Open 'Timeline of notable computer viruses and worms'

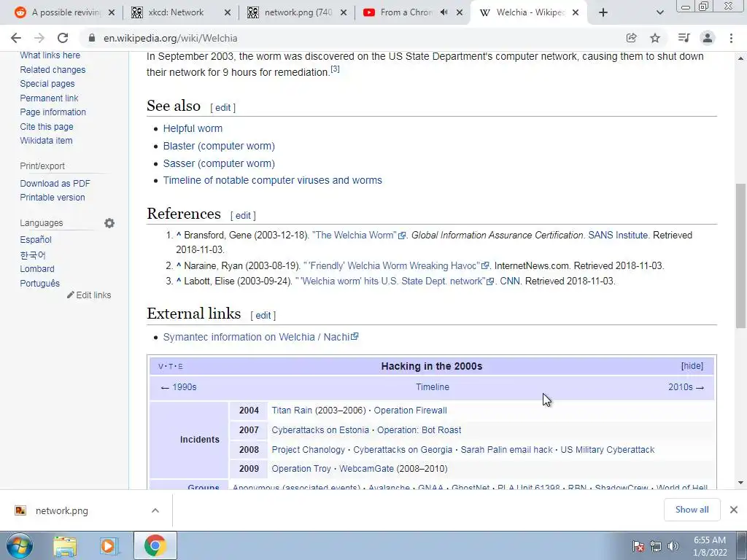(273, 181)
